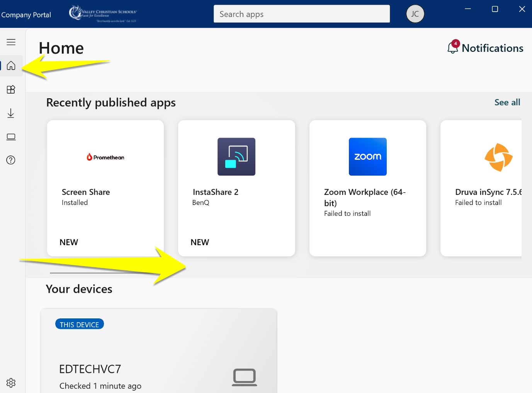Viewport: 532px width, 393px height.
Task: Open the Home page heading area
Action: click(x=61, y=48)
